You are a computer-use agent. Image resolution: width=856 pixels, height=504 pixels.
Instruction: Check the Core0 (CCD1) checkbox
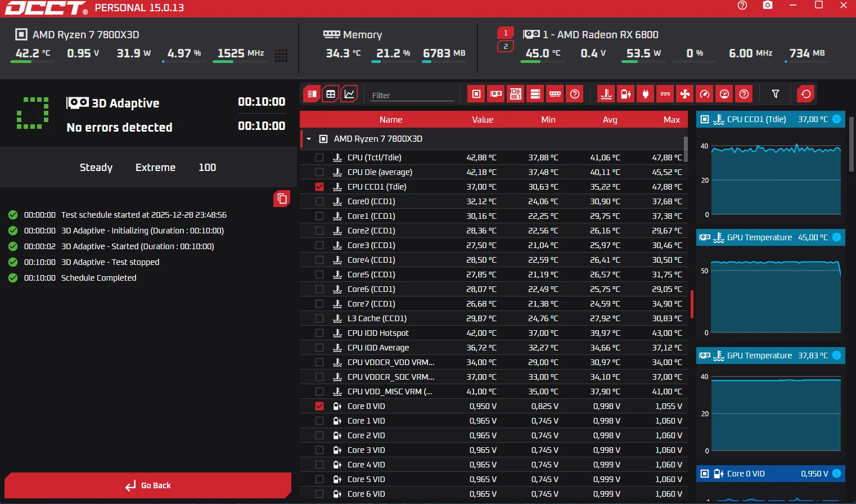point(319,201)
